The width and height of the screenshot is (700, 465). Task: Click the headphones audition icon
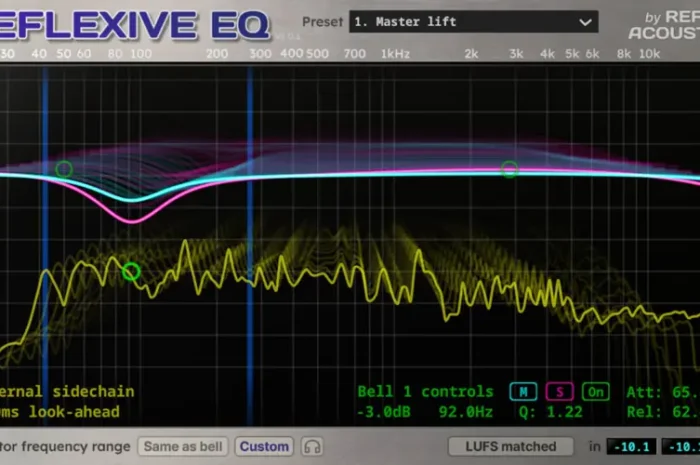312,446
